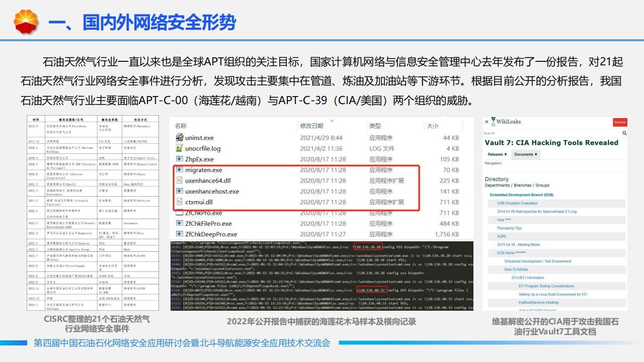
Task: Select the ZfChkFilePro.exe file name
Action: 208,223
